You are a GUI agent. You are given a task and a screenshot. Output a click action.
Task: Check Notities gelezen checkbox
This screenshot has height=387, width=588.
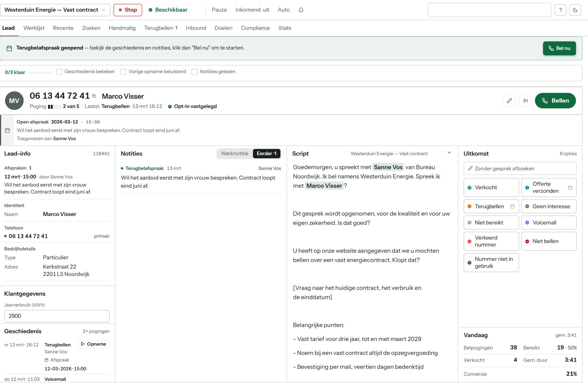pos(194,72)
